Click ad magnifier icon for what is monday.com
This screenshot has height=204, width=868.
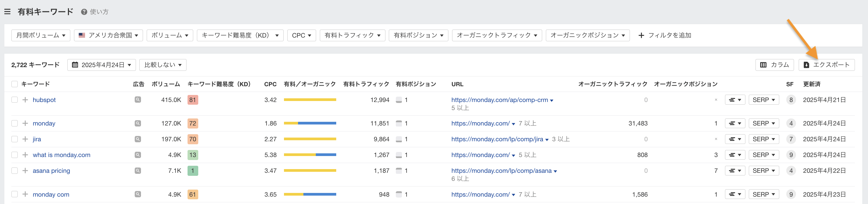[x=138, y=155]
